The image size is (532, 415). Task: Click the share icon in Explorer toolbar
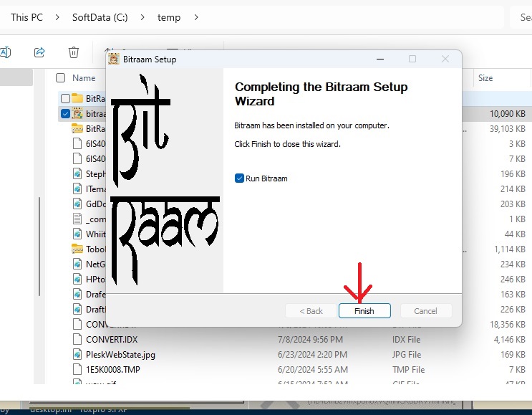click(x=39, y=52)
